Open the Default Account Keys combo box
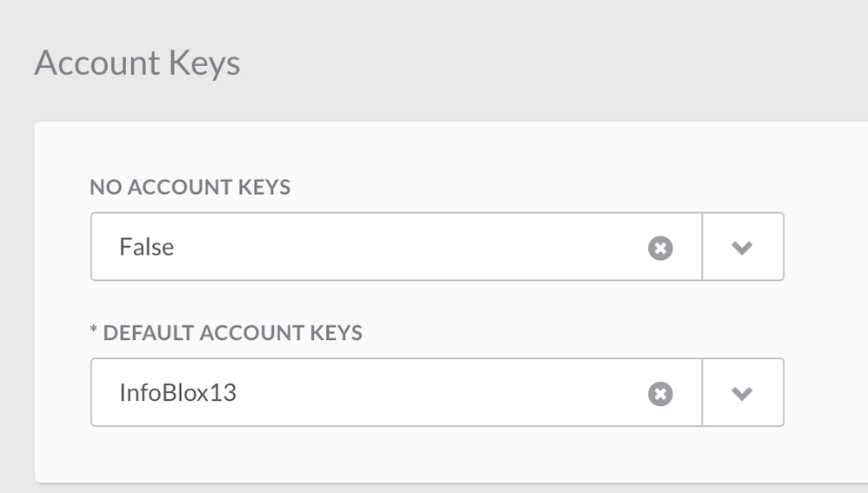Viewport: 868px width, 493px height. [x=437, y=392]
